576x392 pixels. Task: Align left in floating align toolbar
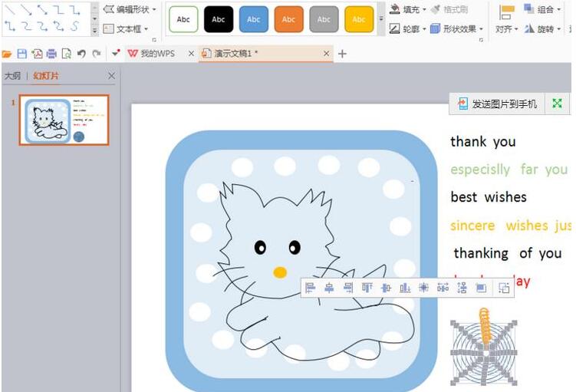tap(311, 288)
